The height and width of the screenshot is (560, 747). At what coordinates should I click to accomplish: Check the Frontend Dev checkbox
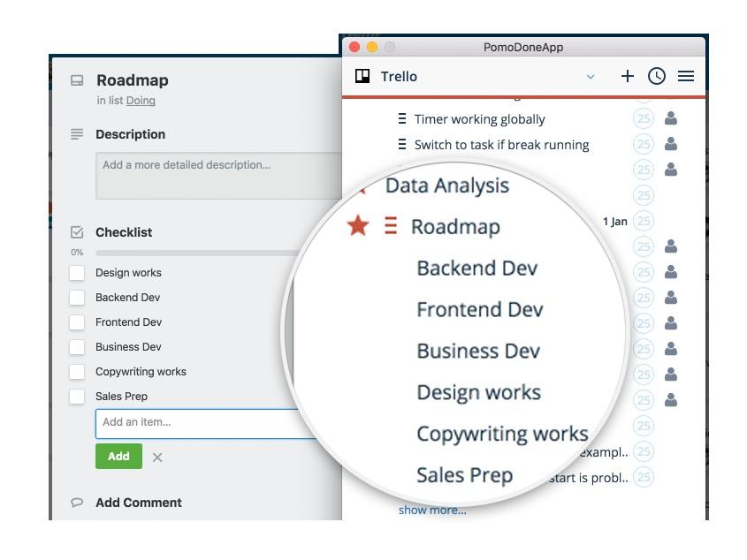tap(77, 322)
